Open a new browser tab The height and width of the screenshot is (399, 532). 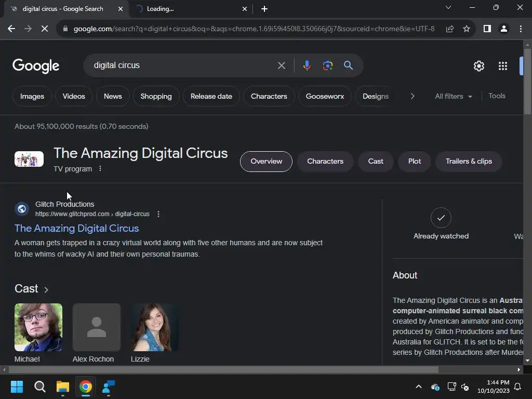point(264,9)
